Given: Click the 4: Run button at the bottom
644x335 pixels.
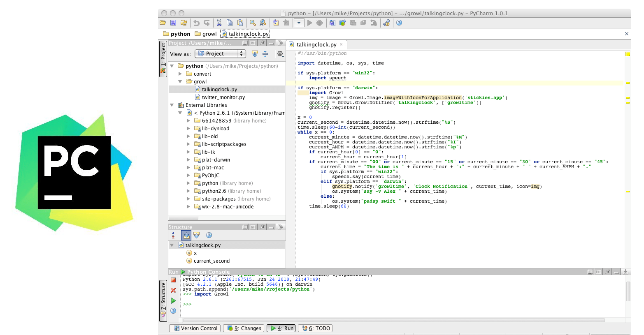Looking at the screenshot, I should coord(281,328).
